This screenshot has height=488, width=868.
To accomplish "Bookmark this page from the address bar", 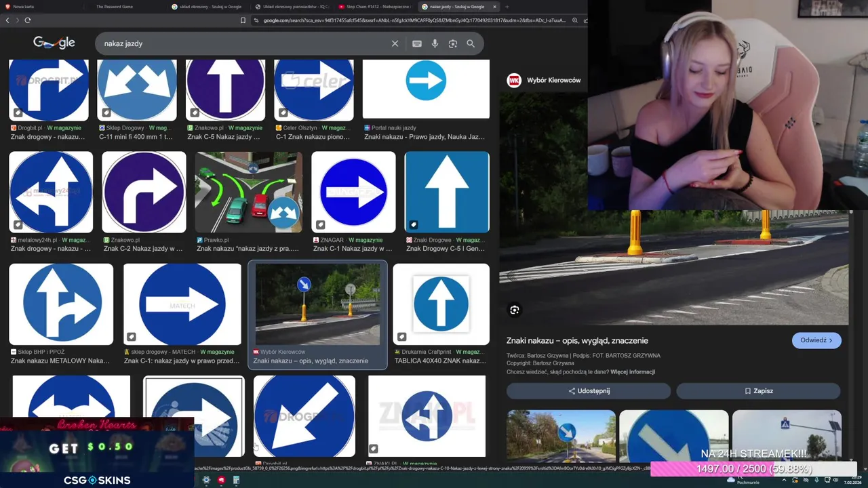I will point(243,20).
